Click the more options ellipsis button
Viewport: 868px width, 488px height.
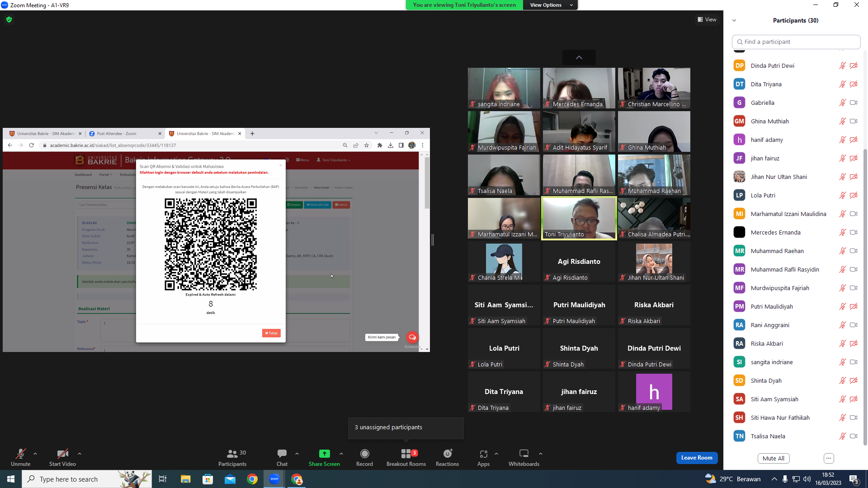tap(829, 458)
